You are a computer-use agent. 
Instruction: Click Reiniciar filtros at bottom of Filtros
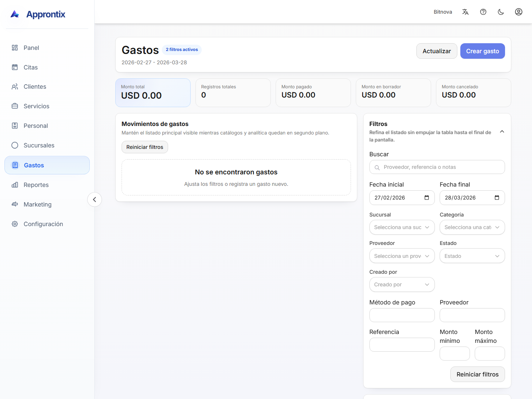pyautogui.click(x=478, y=374)
